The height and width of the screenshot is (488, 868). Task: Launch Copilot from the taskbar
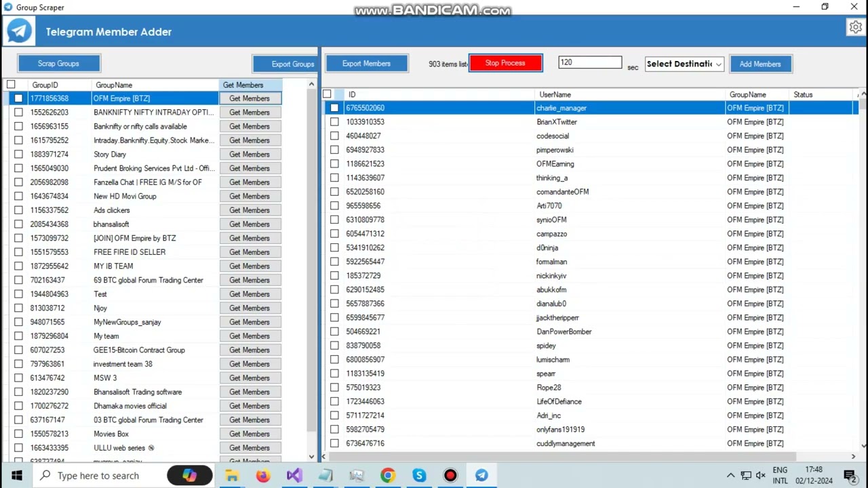(x=189, y=475)
